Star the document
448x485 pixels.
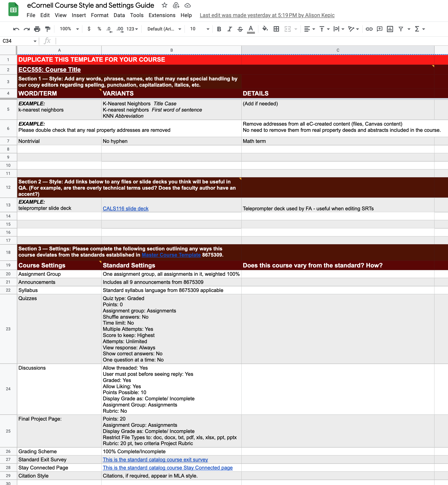pos(164,5)
